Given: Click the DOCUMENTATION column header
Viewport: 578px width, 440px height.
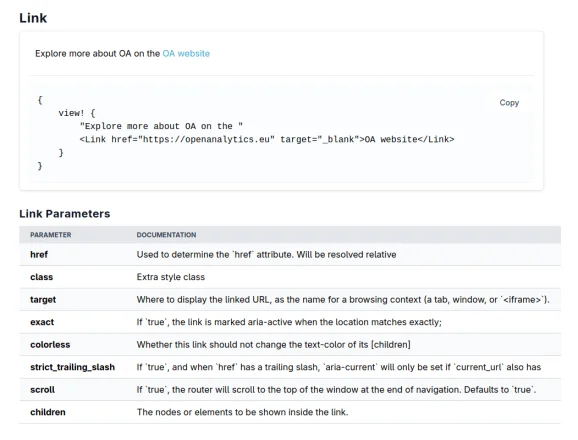Looking at the screenshot, I should pyautogui.click(x=166, y=235).
